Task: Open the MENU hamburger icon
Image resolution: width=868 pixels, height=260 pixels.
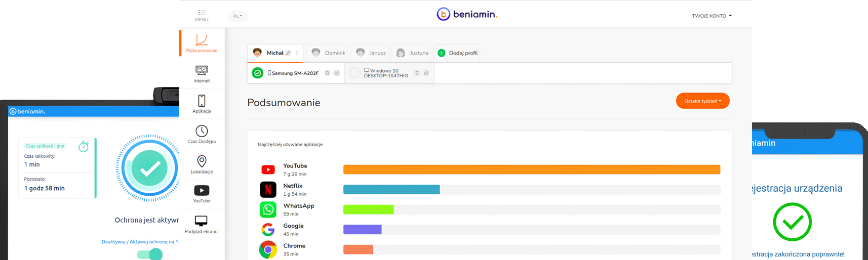Action: pyautogui.click(x=202, y=12)
